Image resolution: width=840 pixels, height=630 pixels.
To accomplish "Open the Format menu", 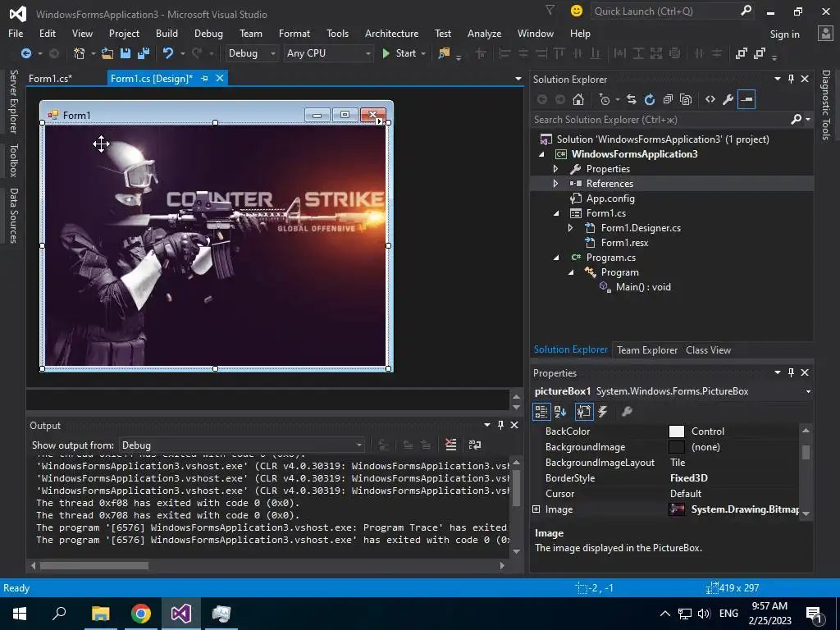I will (294, 33).
